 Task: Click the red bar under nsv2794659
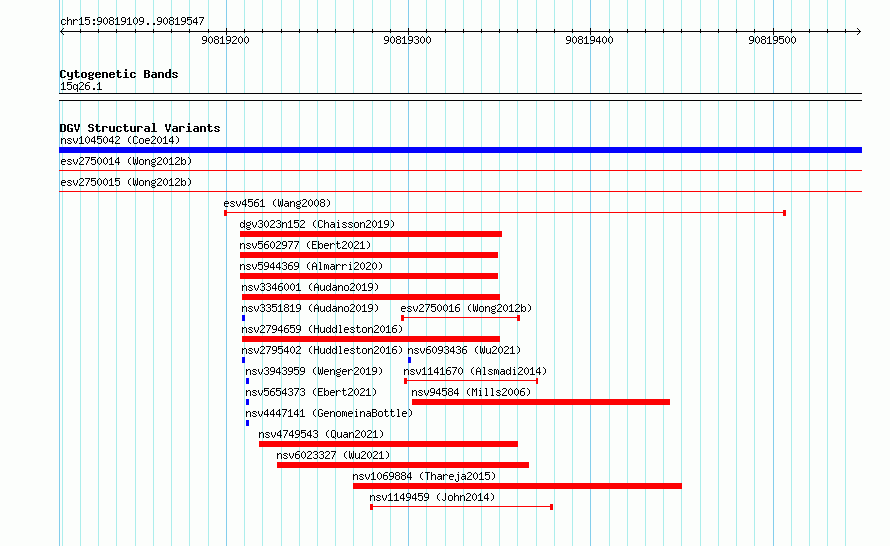click(x=371, y=339)
